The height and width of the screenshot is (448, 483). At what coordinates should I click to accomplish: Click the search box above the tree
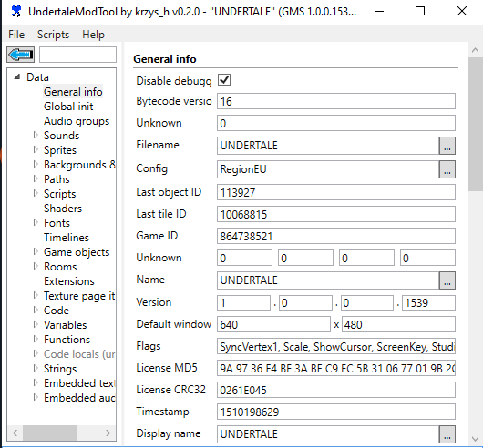77,55
